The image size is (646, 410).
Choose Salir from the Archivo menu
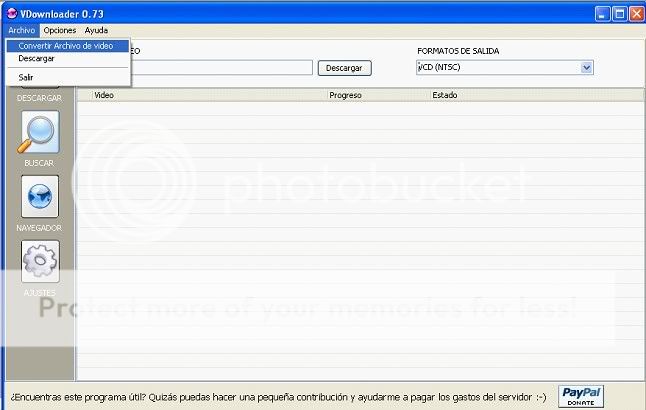click(x=68, y=77)
